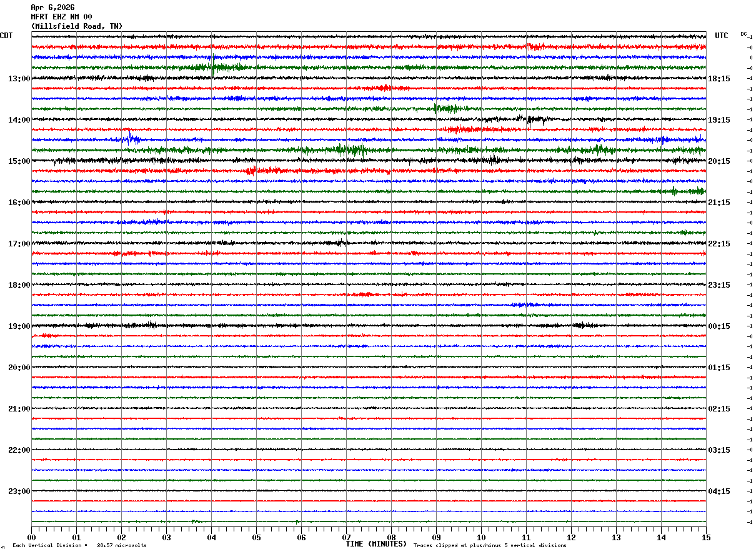Click the 16:00 CDT time label
The height and width of the screenshot is (554, 756).
(x=19, y=202)
